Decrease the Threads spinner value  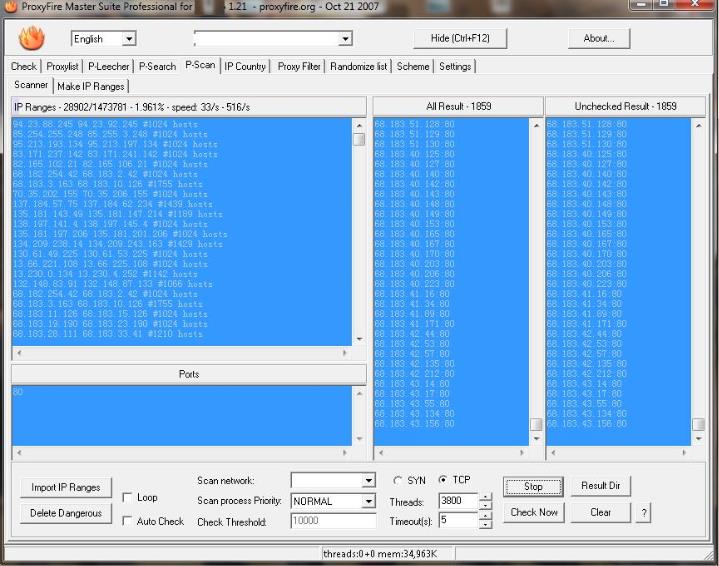click(x=485, y=505)
